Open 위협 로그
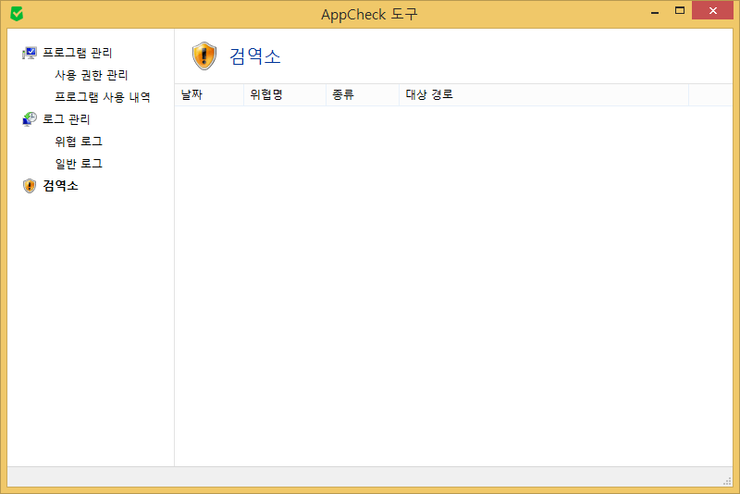Viewport: 740px width, 494px height. click(x=78, y=142)
